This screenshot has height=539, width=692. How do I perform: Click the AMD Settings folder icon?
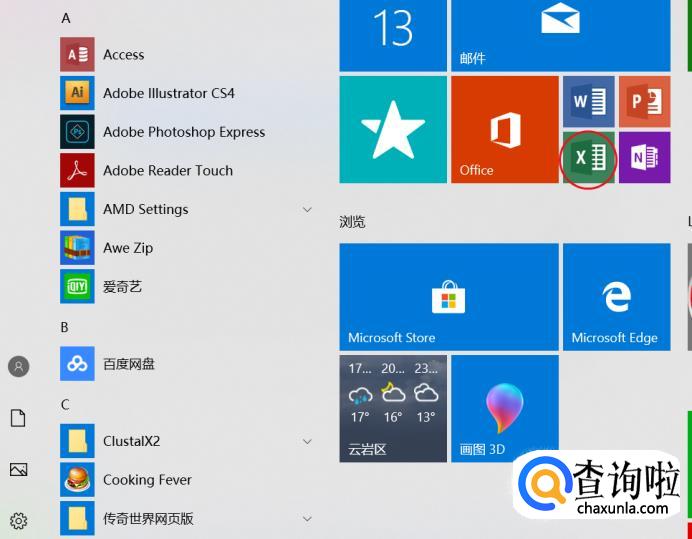[77, 209]
